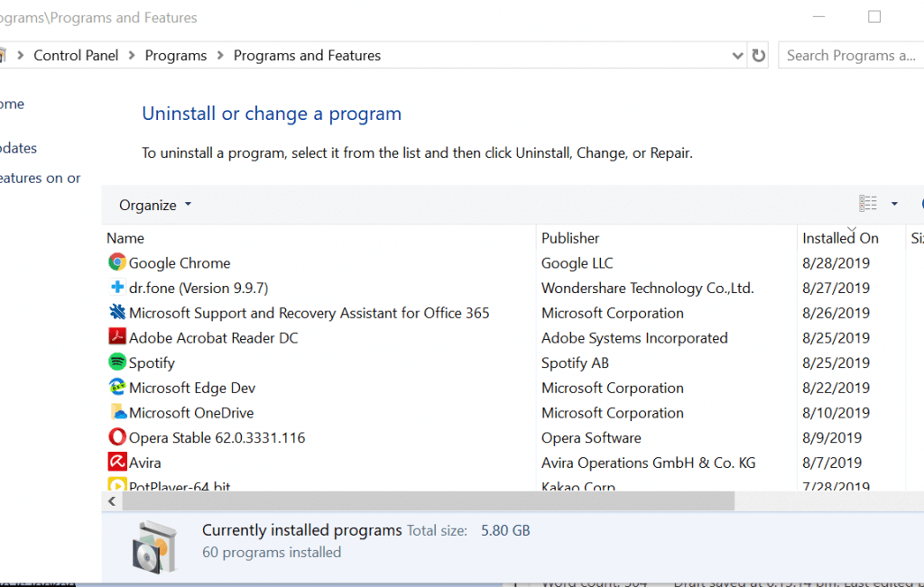Click the dr.fone plus icon

point(117,287)
